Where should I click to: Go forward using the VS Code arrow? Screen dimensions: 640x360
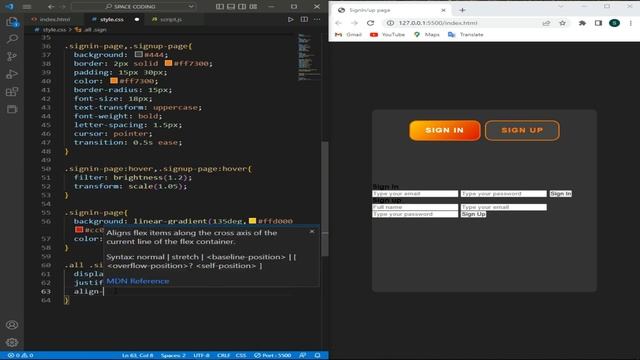click(63, 7)
